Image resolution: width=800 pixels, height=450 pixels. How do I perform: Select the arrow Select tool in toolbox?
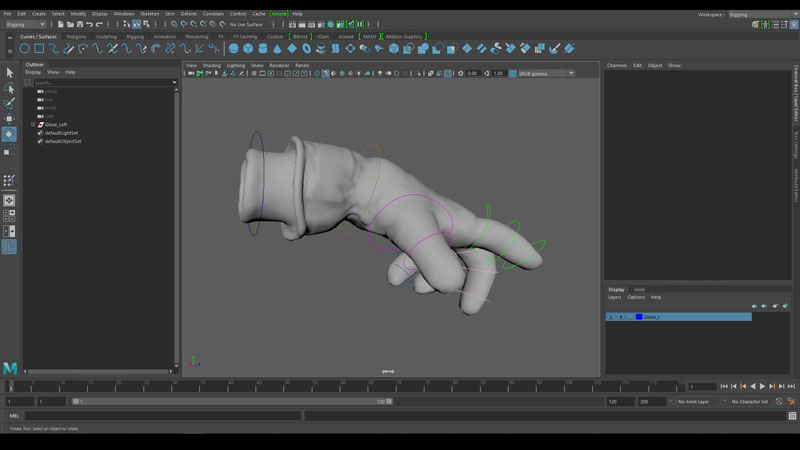(9, 72)
